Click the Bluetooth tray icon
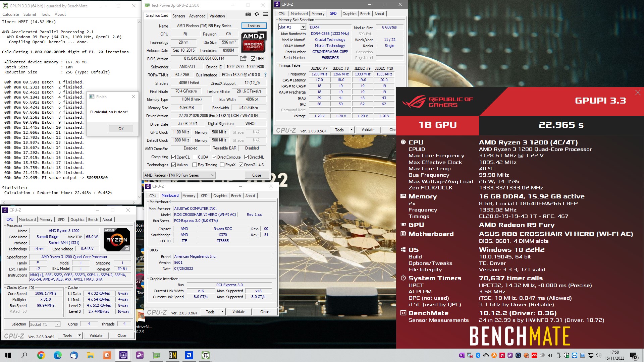The height and width of the screenshot is (362, 644). tap(478, 355)
